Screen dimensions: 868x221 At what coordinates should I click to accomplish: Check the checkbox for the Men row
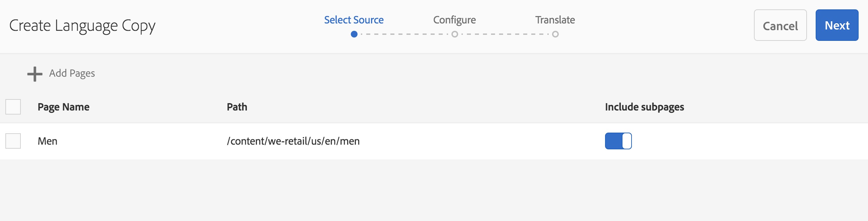tap(13, 141)
